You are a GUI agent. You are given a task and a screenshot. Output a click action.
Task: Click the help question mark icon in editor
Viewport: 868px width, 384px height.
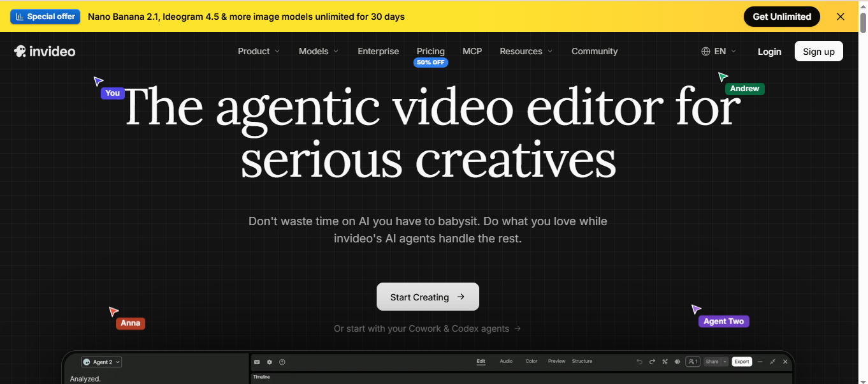pos(282,362)
